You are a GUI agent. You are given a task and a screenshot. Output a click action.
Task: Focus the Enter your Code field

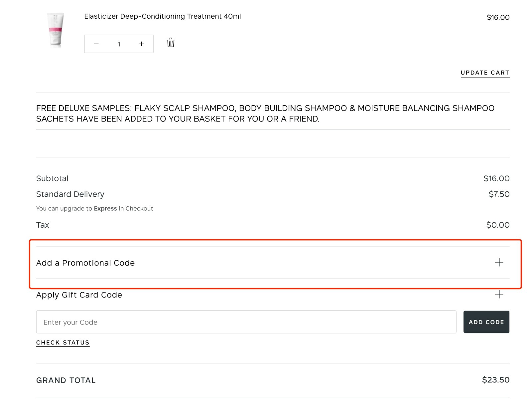point(246,322)
